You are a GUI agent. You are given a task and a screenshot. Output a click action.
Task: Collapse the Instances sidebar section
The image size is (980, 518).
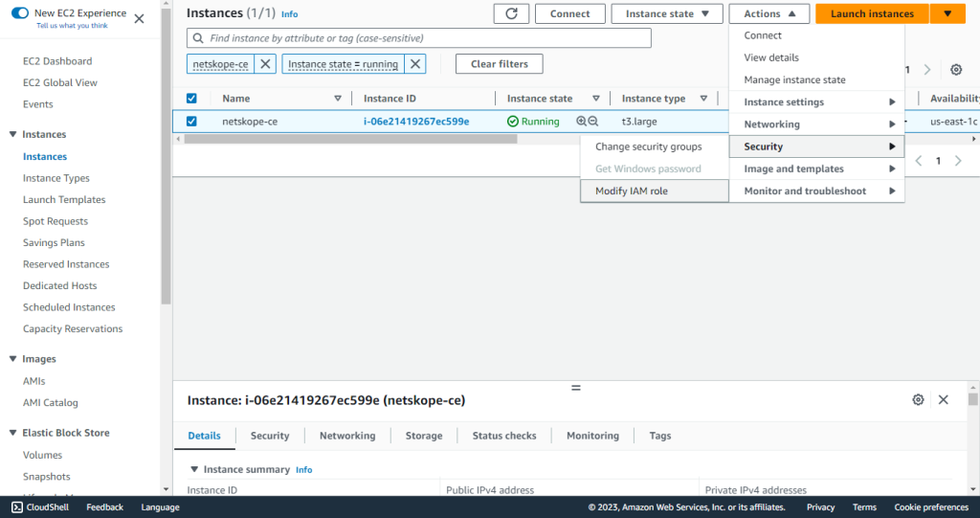13,134
